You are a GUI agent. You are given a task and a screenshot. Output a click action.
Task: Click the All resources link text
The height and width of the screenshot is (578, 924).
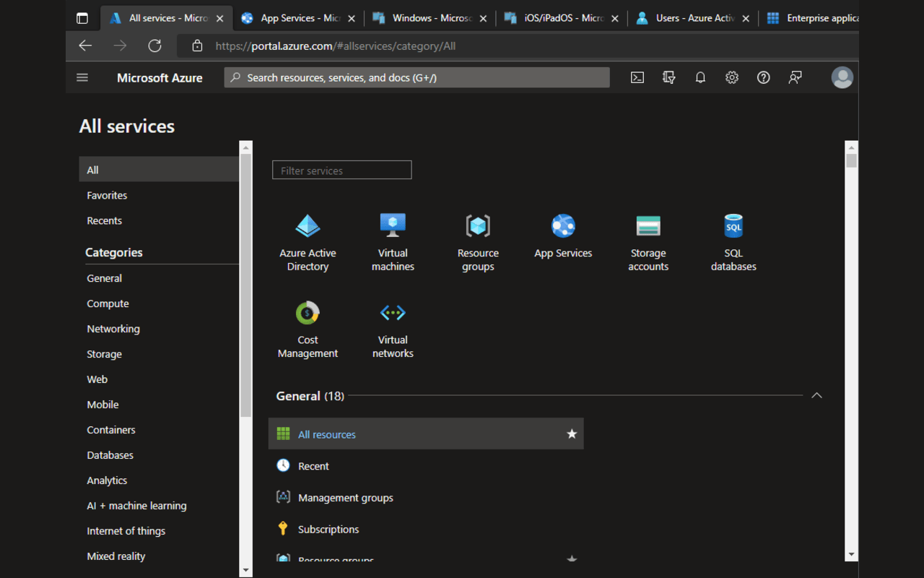[327, 434]
